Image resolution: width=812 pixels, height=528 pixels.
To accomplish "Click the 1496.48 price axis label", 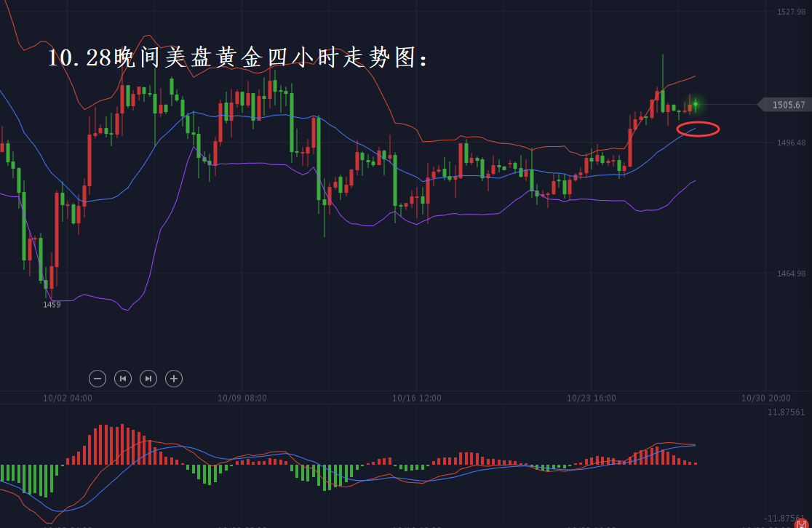I will click(x=791, y=143).
